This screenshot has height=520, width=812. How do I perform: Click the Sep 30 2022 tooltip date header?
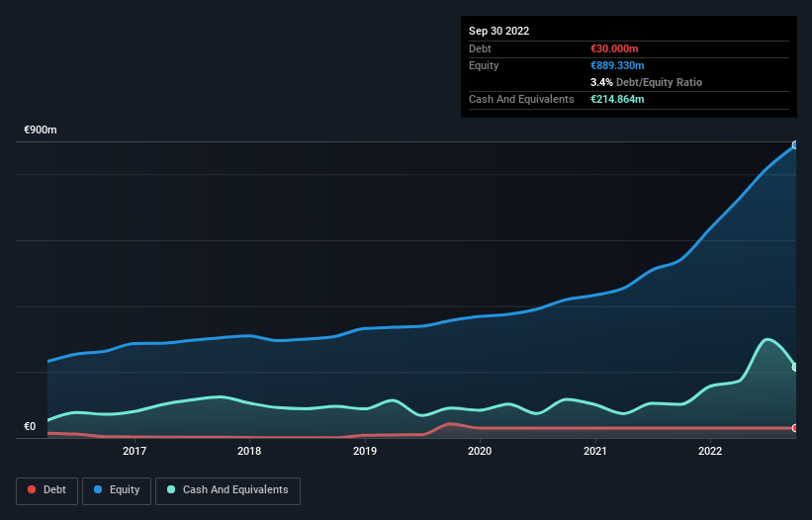click(x=498, y=31)
